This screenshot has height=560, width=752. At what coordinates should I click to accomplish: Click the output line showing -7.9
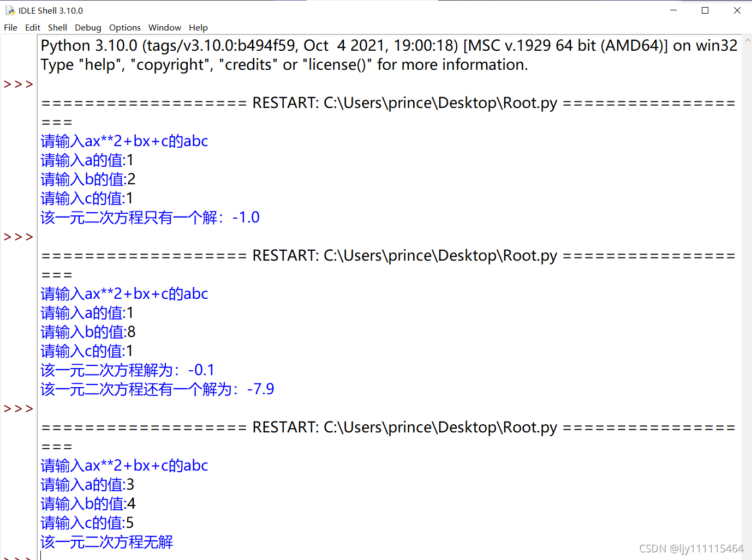157,389
